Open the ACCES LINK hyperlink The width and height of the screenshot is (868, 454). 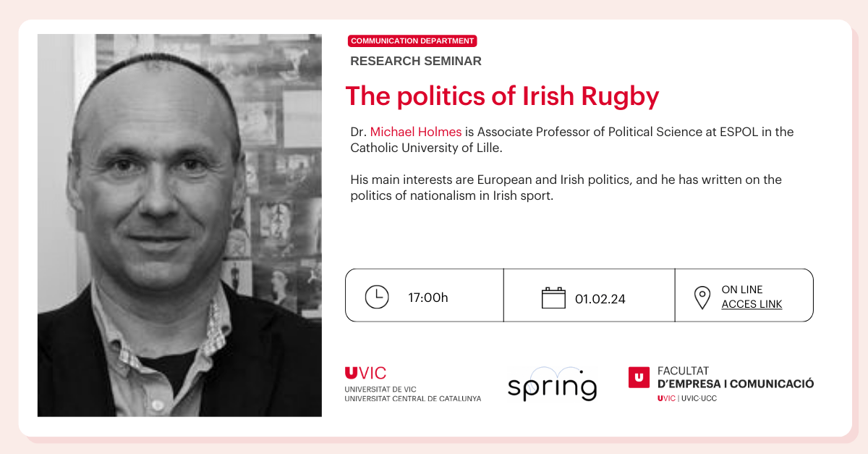pos(752,304)
